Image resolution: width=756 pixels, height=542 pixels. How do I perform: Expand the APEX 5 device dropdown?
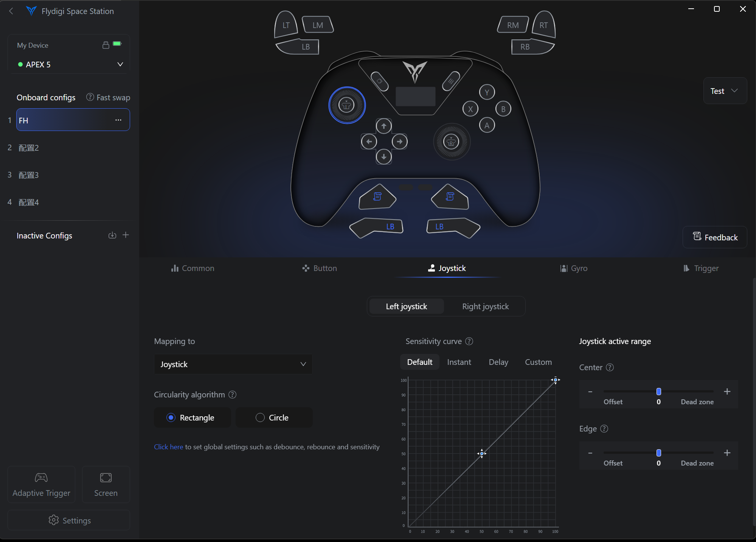(120, 64)
